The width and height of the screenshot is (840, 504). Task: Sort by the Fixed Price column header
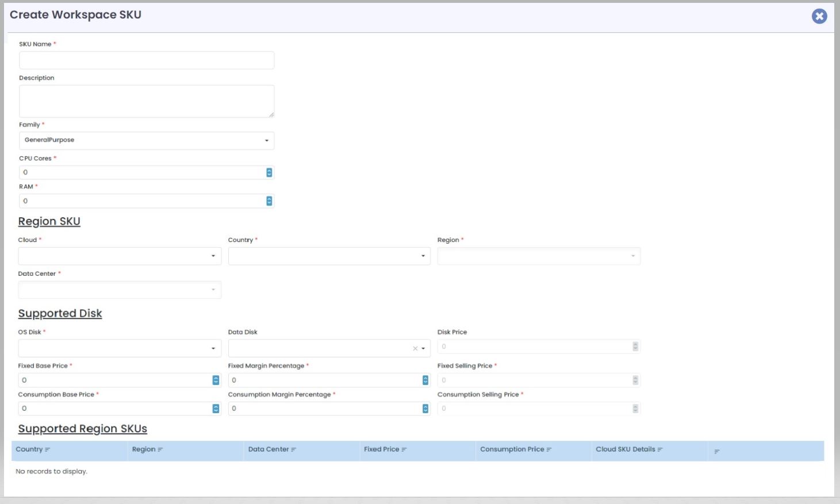click(x=382, y=449)
